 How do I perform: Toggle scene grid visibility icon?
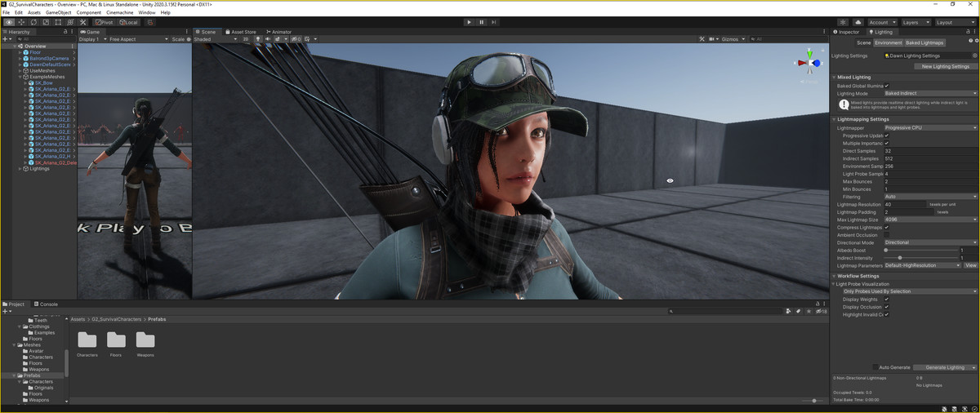click(308, 39)
